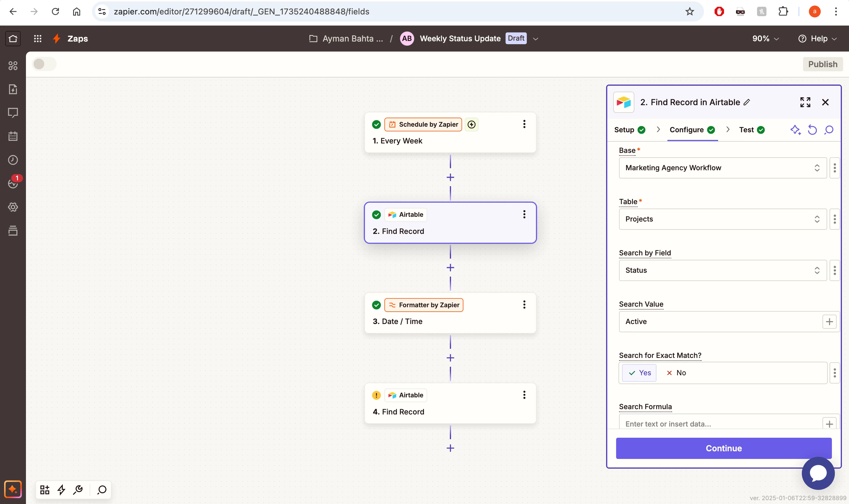
Task: Open Zap history clock icon in sidebar
Action: click(13, 160)
